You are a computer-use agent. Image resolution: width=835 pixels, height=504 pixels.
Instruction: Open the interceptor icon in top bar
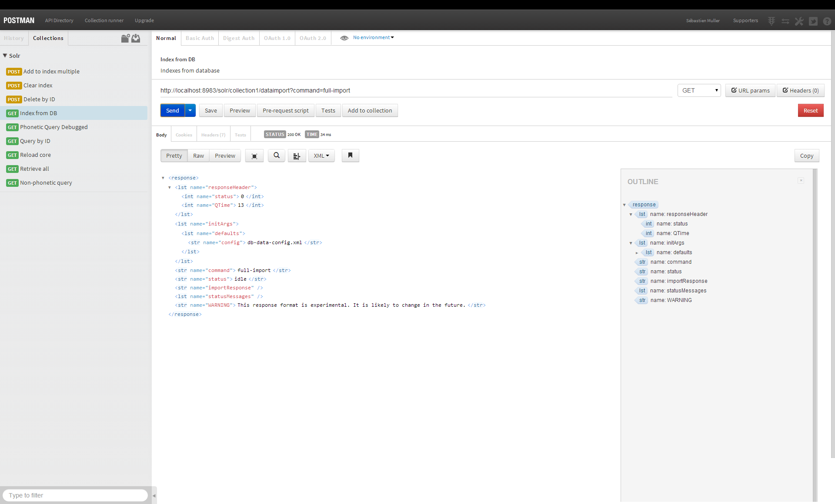tap(772, 21)
